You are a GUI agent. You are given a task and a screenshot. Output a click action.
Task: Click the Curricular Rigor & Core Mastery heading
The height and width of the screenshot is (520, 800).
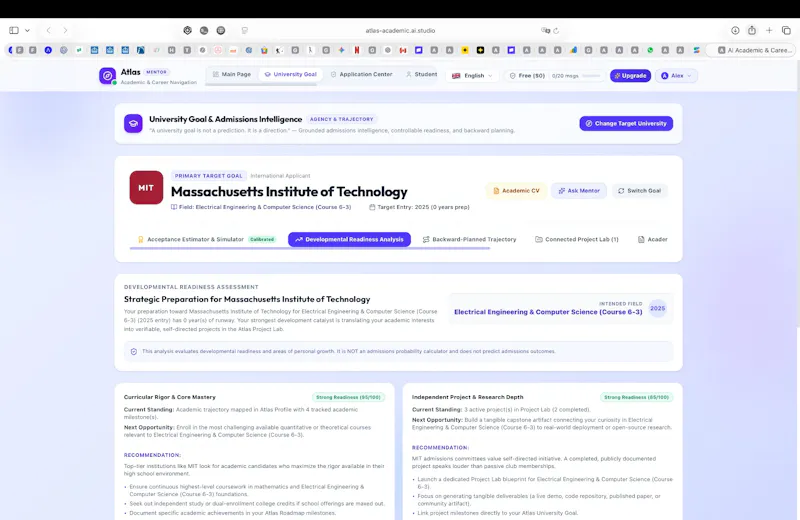(169, 397)
